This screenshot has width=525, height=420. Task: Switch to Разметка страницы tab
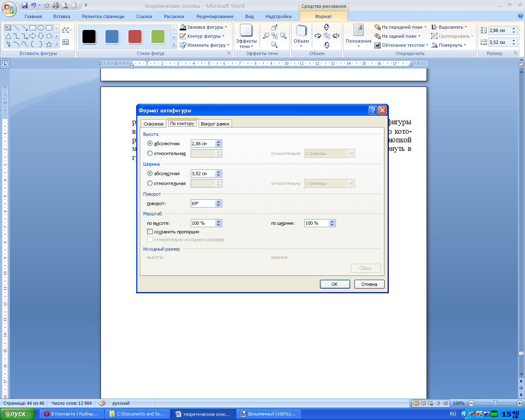pyautogui.click(x=103, y=16)
